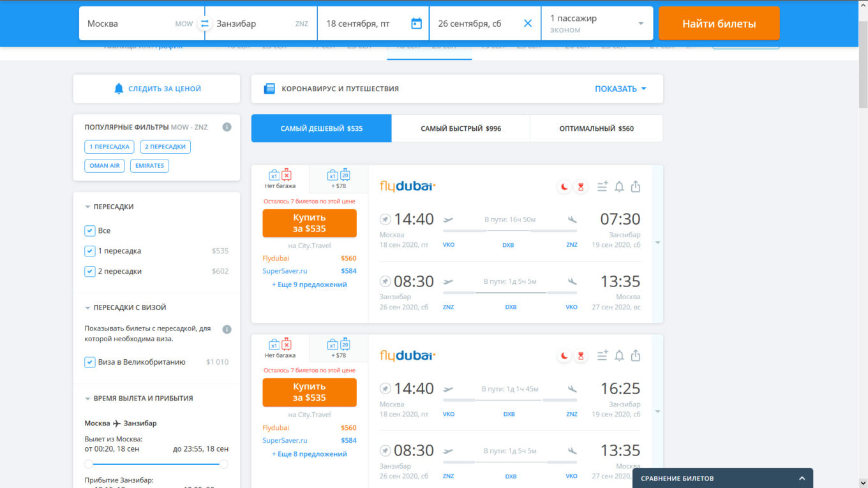Select the Нет багажа option on second ticket

(x=280, y=348)
